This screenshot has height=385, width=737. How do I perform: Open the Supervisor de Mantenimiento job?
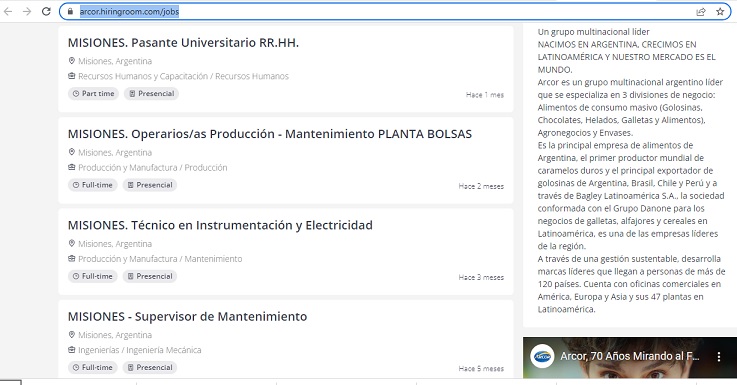click(x=188, y=316)
